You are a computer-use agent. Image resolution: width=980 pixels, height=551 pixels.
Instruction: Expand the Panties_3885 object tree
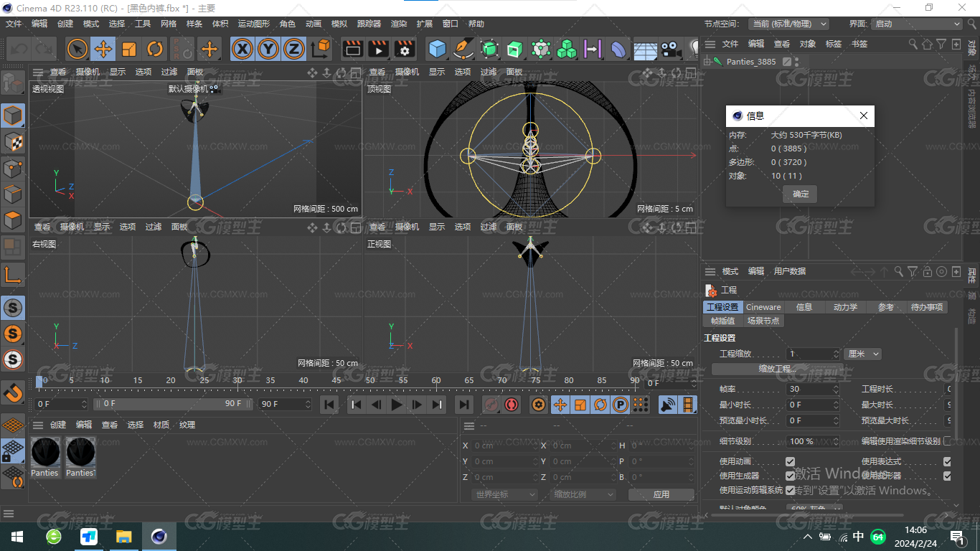click(x=707, y=62)
